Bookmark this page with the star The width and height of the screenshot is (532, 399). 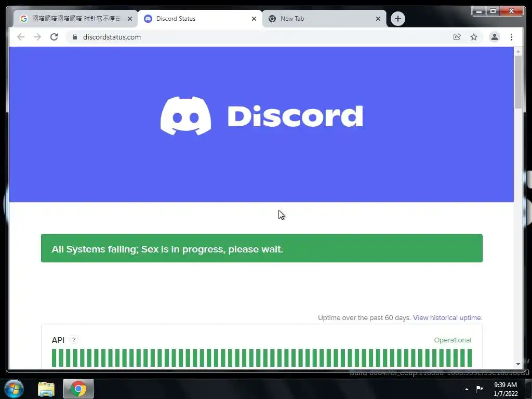[474, 37]
